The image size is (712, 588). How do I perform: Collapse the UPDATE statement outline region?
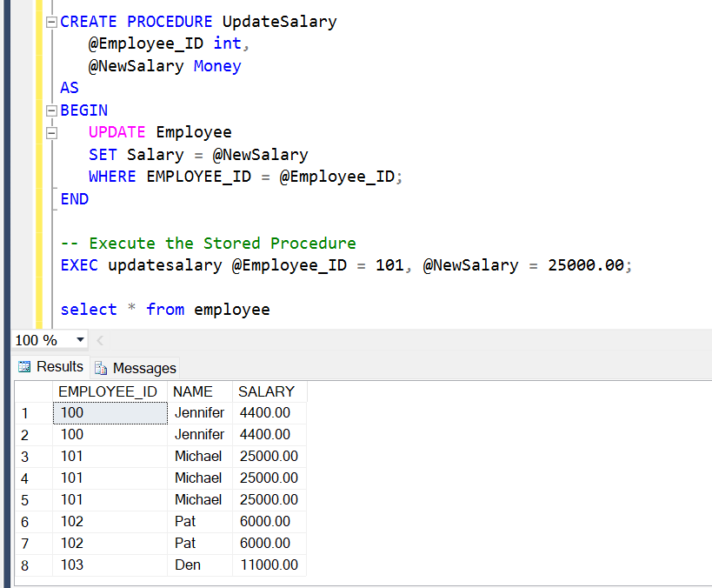pyautogui.click(x=50, y=132)
